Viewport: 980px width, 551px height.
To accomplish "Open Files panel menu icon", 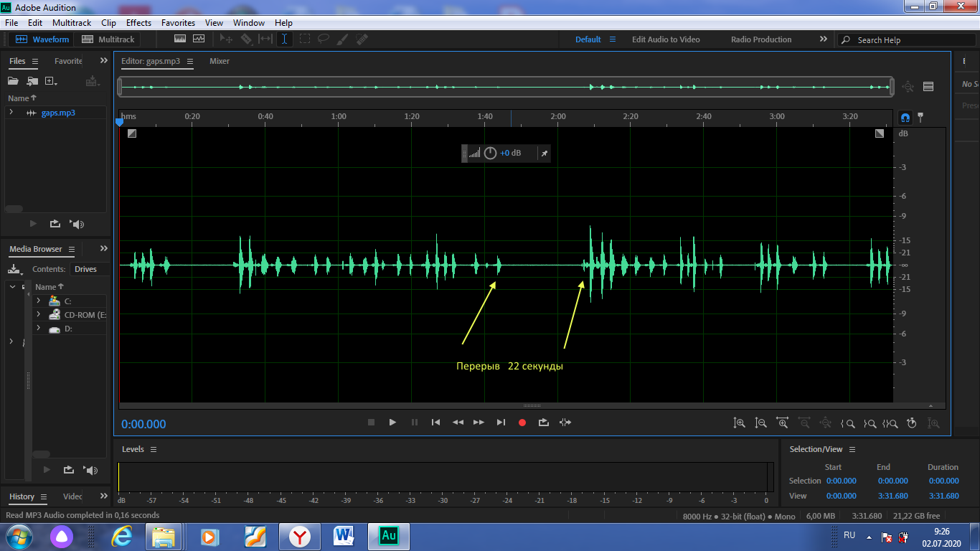I will (35, 61).
